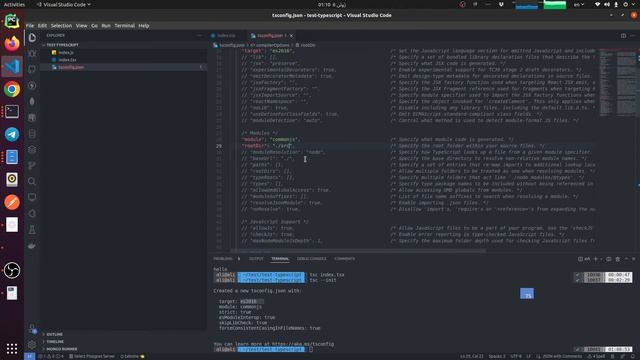This screenshot has height=360, width=640.
Task: Click Activities in top bar
Action: [14, 4]
